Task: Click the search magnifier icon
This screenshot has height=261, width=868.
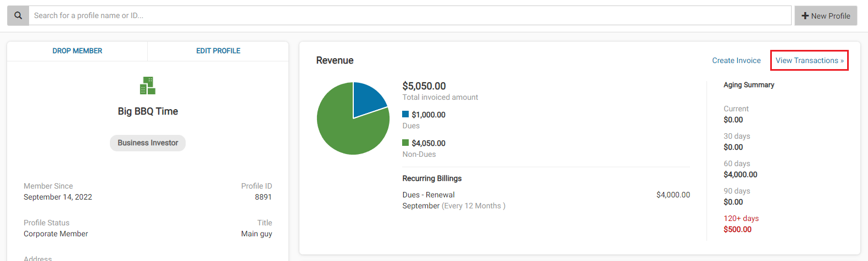Action: (18, 16)
